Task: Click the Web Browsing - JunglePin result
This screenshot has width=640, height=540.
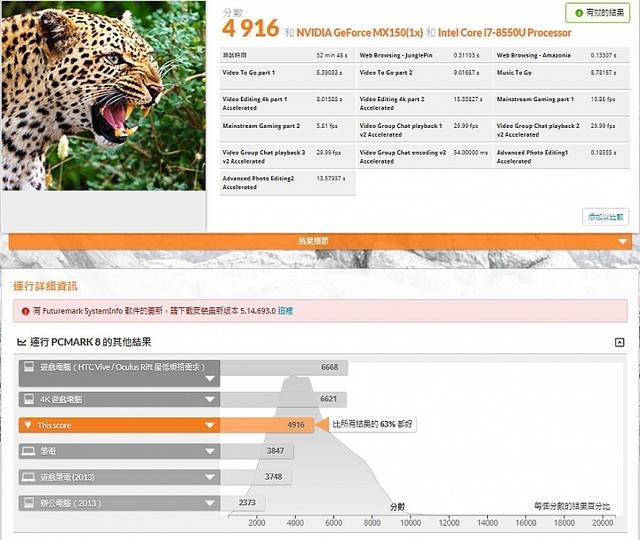Action: pos(424,55)
